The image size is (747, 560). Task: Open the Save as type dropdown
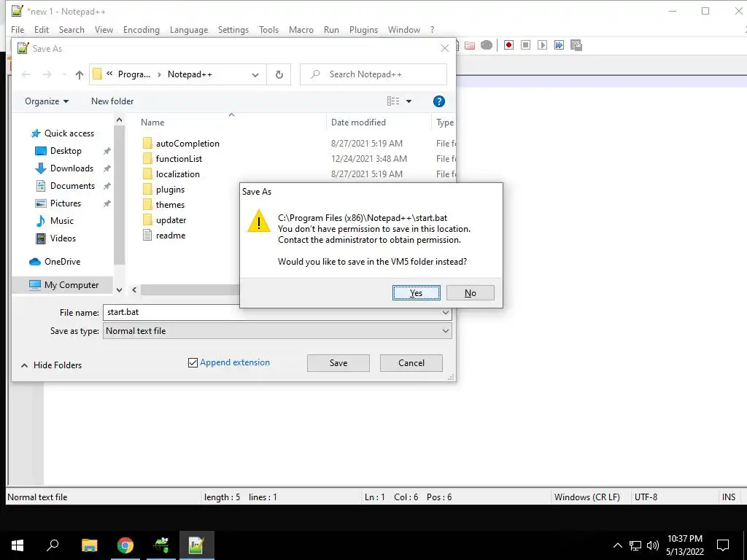click(x=276, y=331)
